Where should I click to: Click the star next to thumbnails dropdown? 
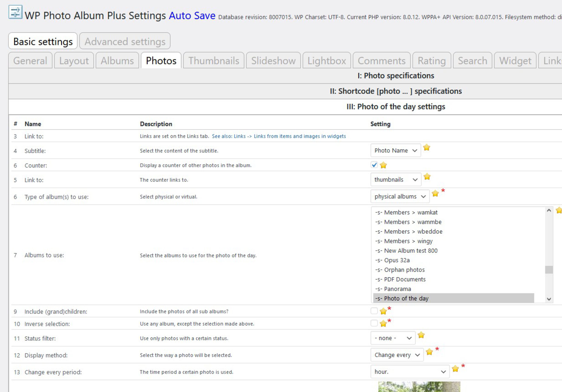[x=427, y=177]
